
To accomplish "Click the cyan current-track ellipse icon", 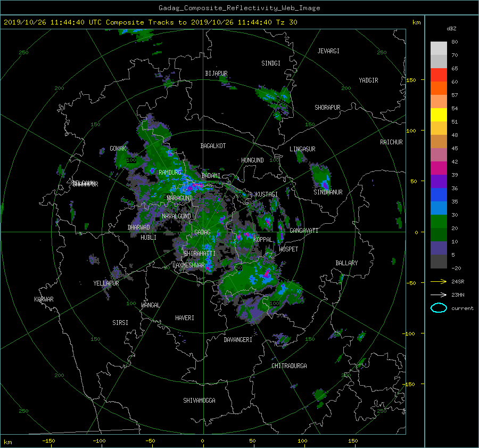I will (439, 308).
